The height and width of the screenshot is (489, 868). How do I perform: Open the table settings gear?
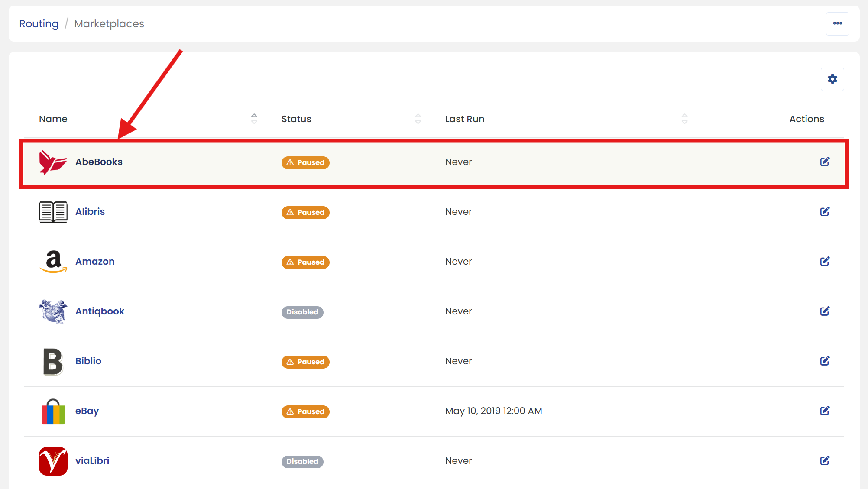(832, 79)
